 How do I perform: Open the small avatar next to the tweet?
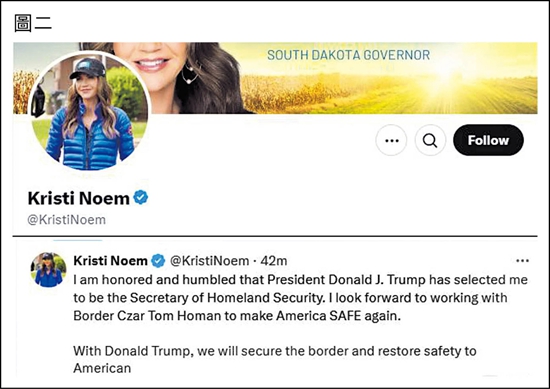pos(48,269)
